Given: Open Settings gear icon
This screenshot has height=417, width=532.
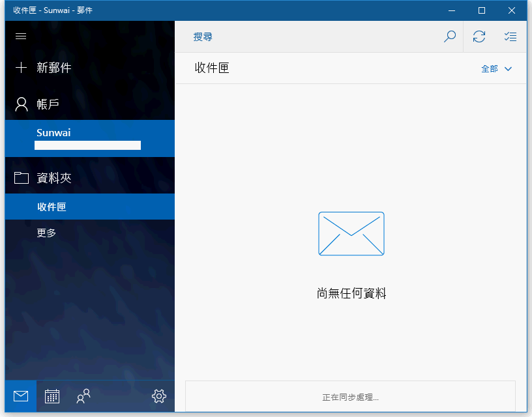Looking at the screenshot, I should tap(159, 396).
